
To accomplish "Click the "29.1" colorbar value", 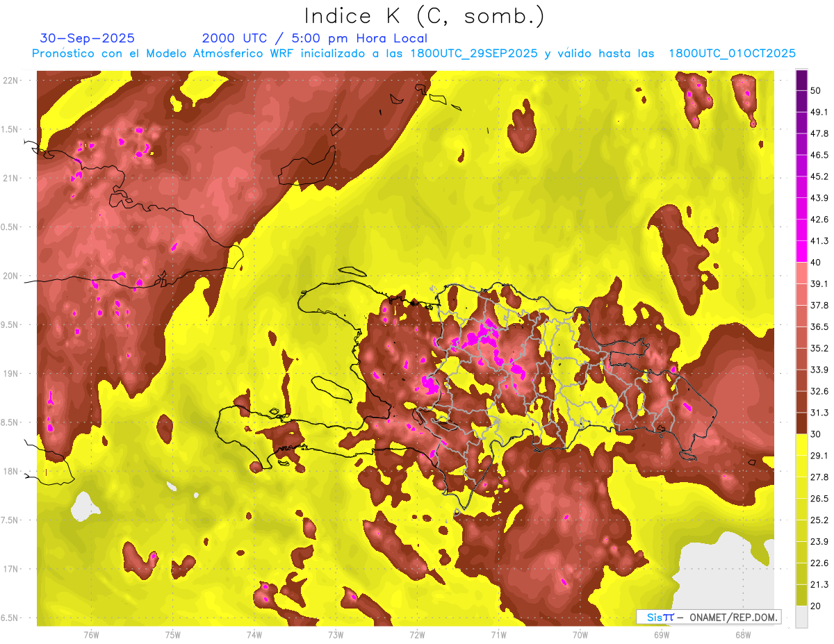I will 820,456.
